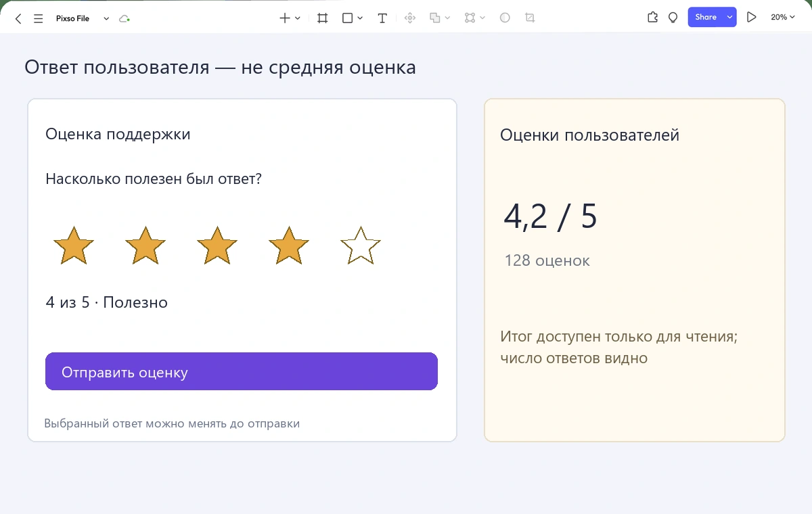Go back using the left arrow

coord(18,19)
